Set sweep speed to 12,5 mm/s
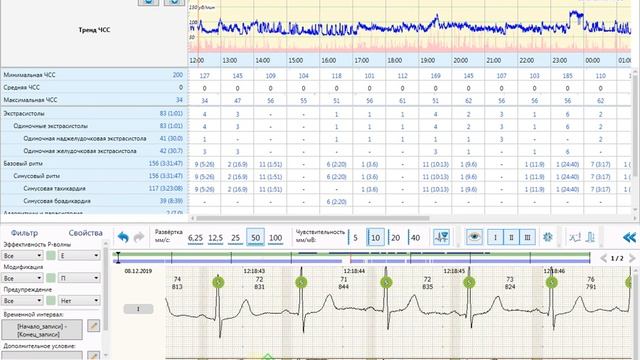640x360 pixels. [215, 238]
